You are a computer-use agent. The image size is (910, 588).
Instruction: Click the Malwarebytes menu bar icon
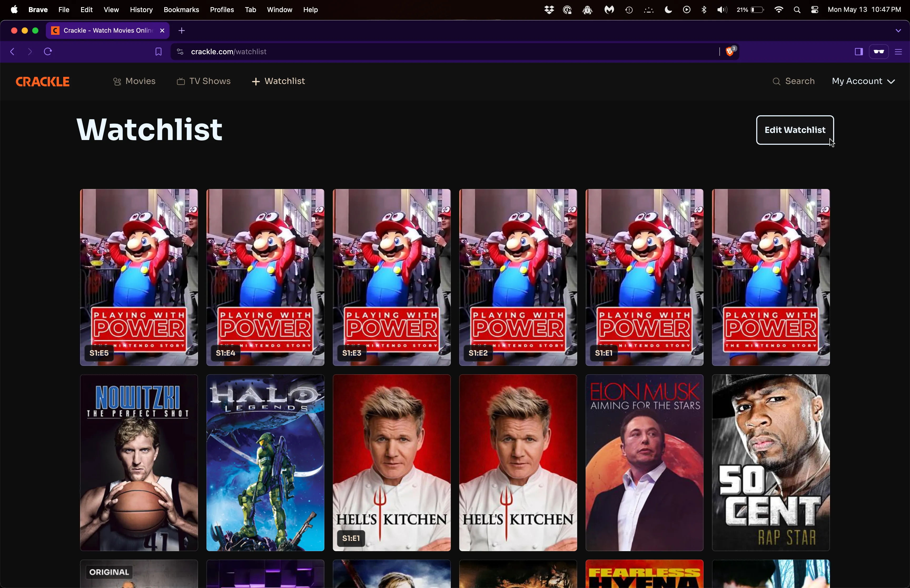(609, 10)
